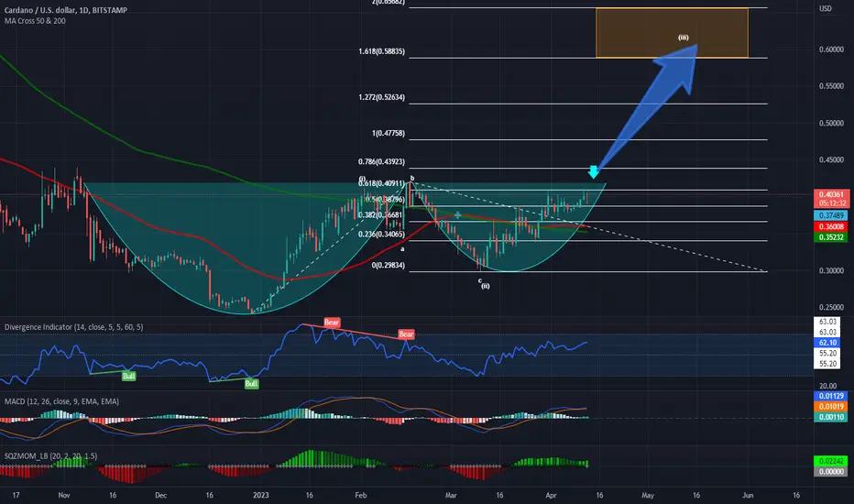Click the 20.00 scale value in divergence pane
854x504 pixels.
pos(827,386)
